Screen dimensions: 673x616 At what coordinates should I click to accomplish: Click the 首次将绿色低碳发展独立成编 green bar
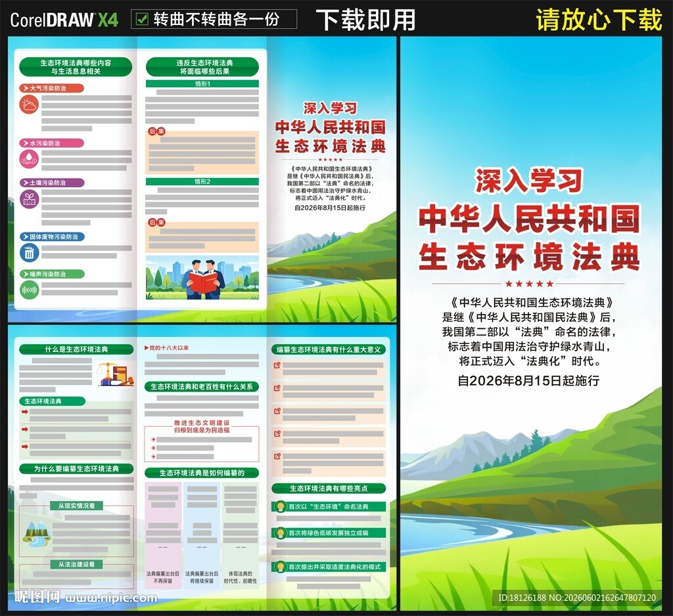pos(329,533)
